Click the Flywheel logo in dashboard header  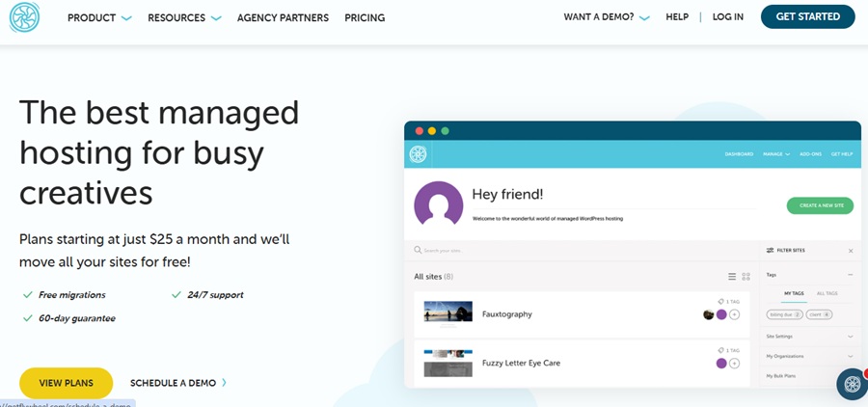tap(418, 154)
